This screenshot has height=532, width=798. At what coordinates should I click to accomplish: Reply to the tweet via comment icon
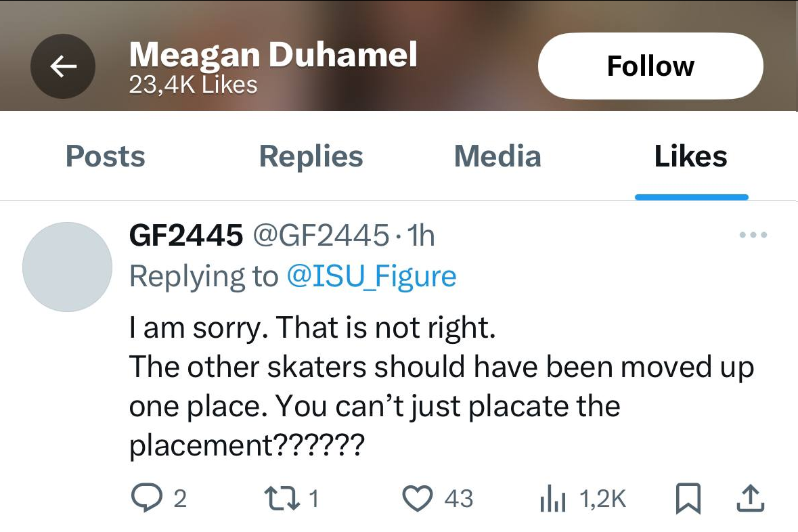click(143, 499)
